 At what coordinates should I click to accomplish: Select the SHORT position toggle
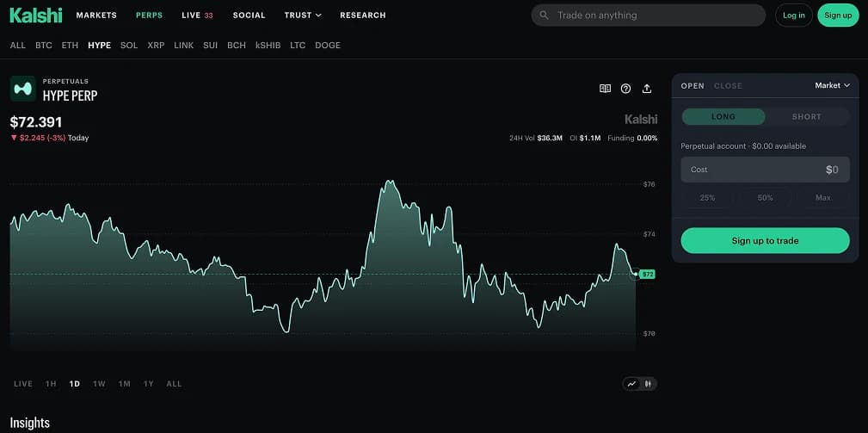click(807, 117)
